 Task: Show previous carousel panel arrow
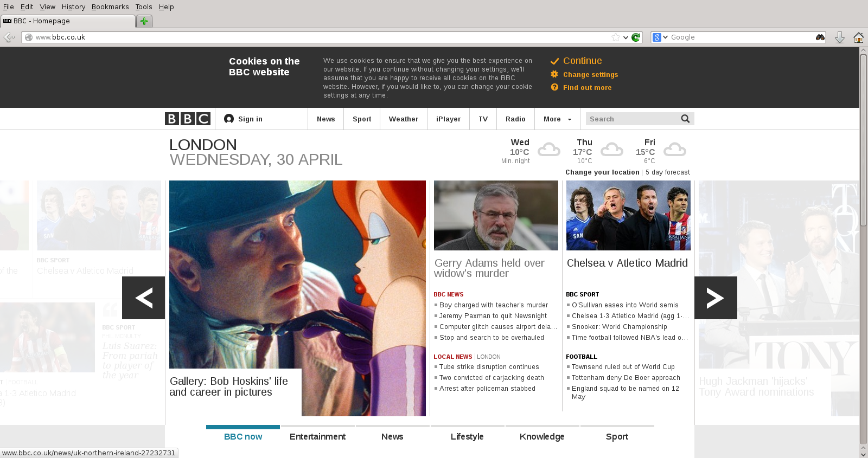[143, 298]
